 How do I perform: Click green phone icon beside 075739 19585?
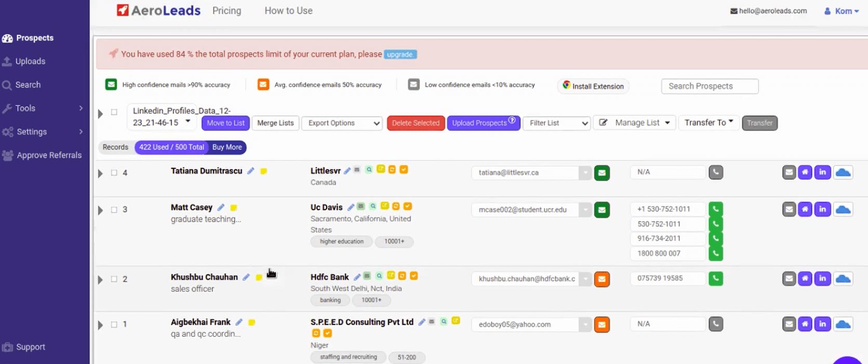[715, 278]
